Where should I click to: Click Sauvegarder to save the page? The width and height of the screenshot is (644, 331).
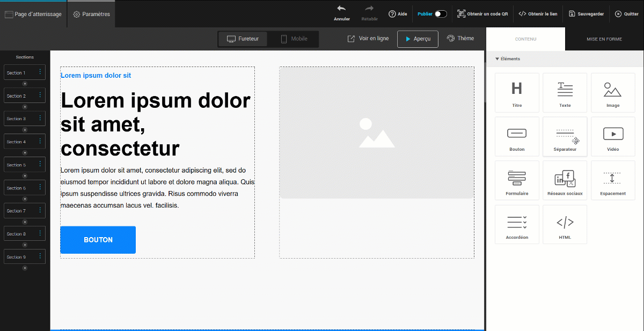pyautogui.click(x=587, y=14)
